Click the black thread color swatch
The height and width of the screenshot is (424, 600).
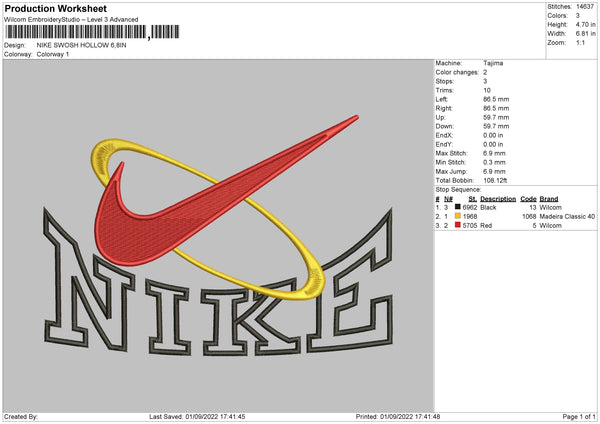tap(457, 207)
